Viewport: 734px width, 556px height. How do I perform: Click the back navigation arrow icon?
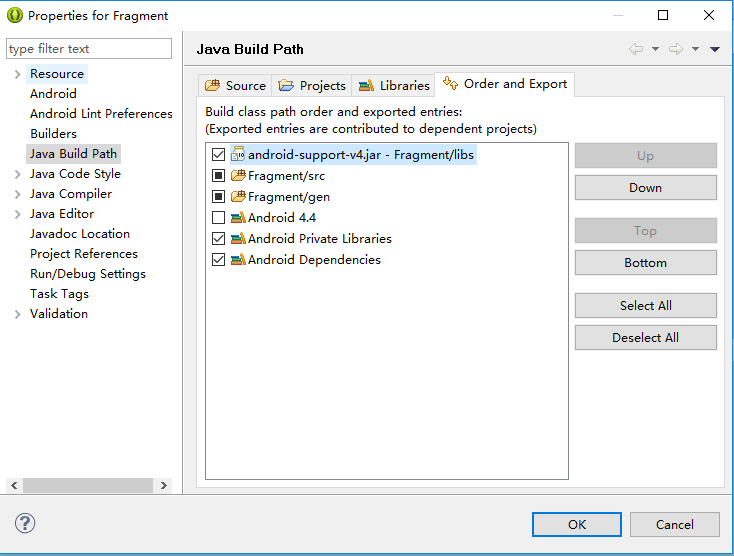pos(636,49)
